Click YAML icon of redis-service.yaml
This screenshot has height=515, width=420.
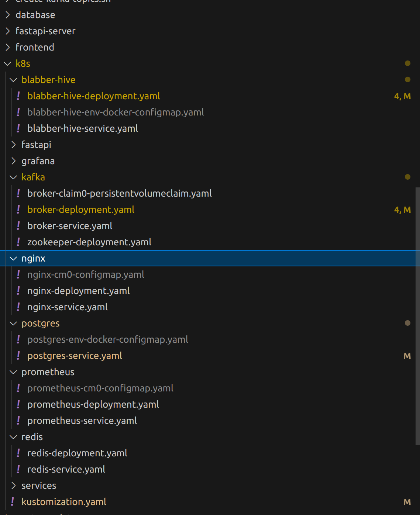click(18, 469)
